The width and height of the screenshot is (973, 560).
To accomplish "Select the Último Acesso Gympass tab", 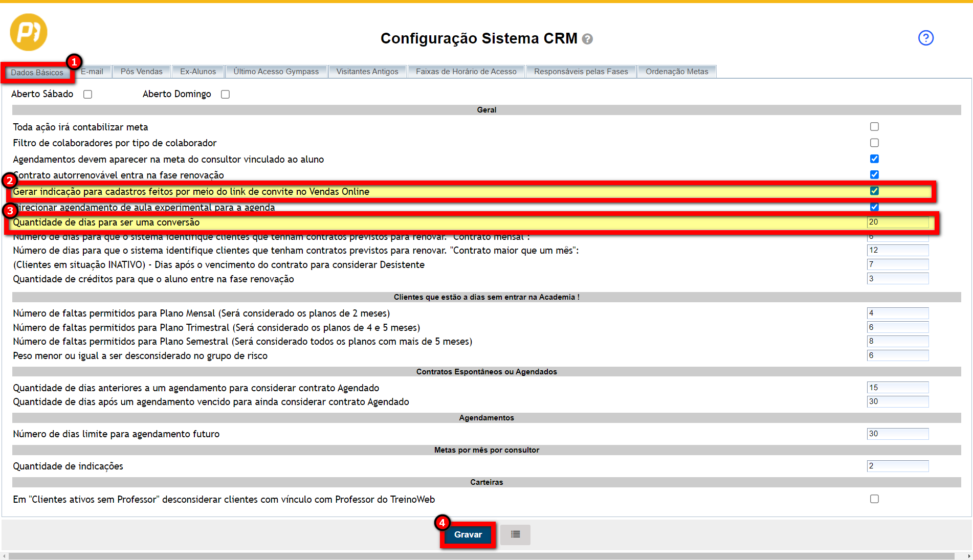I will coord(276,72).
